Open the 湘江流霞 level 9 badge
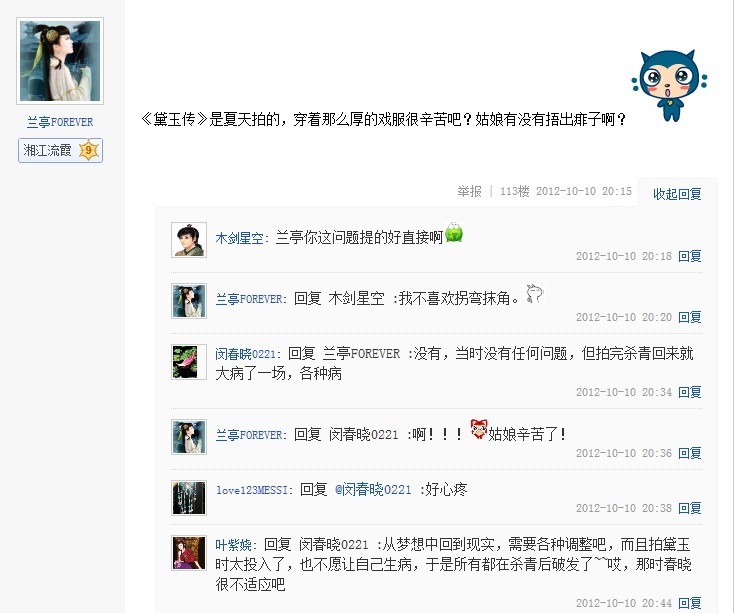Viewport: 734px width, 613px height. pyautogui.click(x=60, y=150)
